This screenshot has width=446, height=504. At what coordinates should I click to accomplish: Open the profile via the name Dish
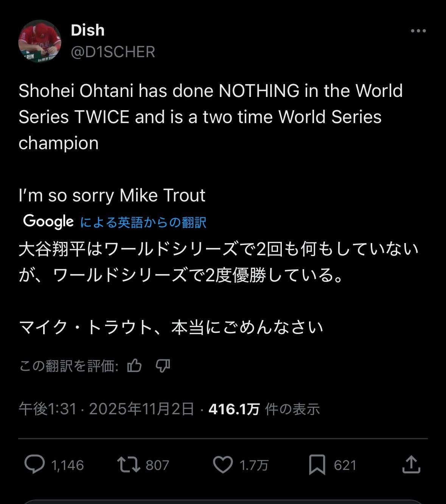[88, 30]
